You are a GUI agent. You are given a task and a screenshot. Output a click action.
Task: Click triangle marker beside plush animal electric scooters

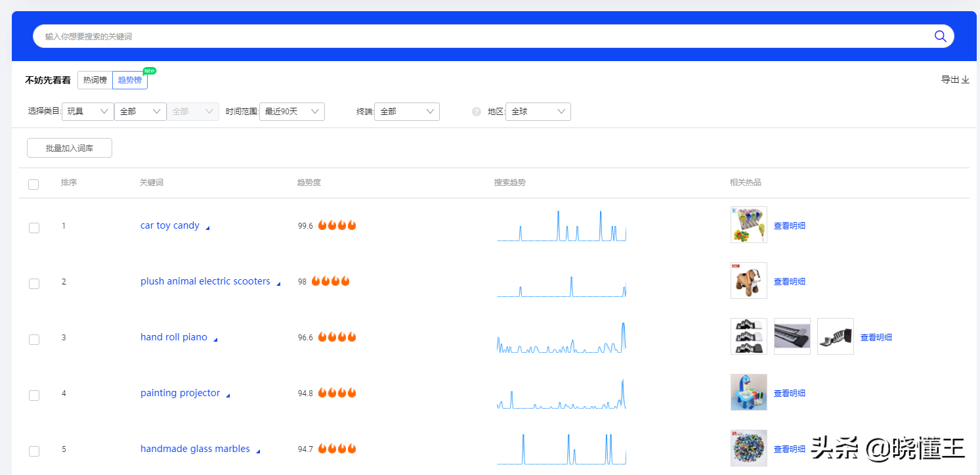278,284
